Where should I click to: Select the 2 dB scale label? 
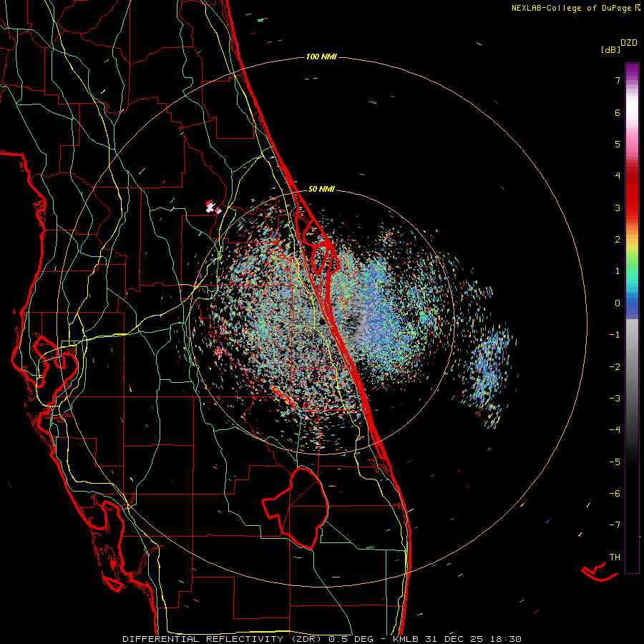(x=618, y=240)
